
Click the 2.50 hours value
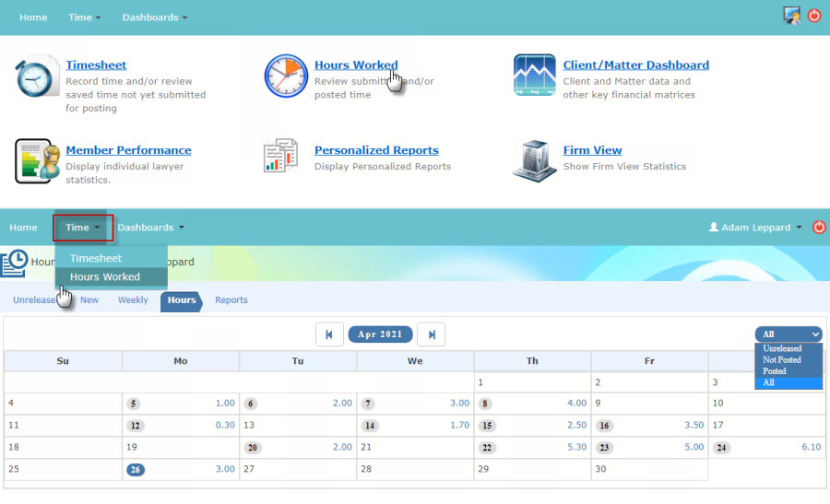coord(577,425)
